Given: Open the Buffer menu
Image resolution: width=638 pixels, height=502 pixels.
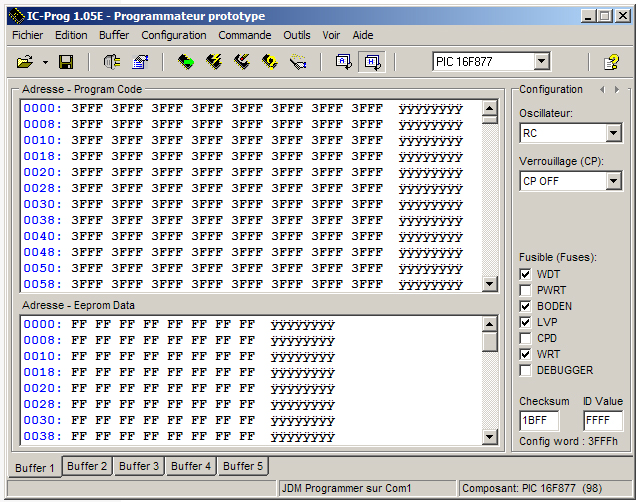Looking at the screenshot, I should click(114, 35).
